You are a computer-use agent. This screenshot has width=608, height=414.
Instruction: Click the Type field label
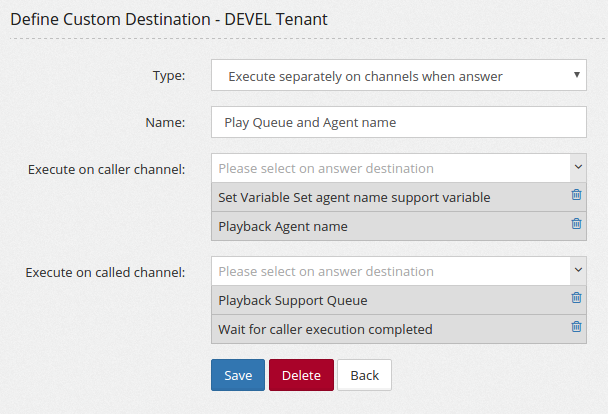168,75
